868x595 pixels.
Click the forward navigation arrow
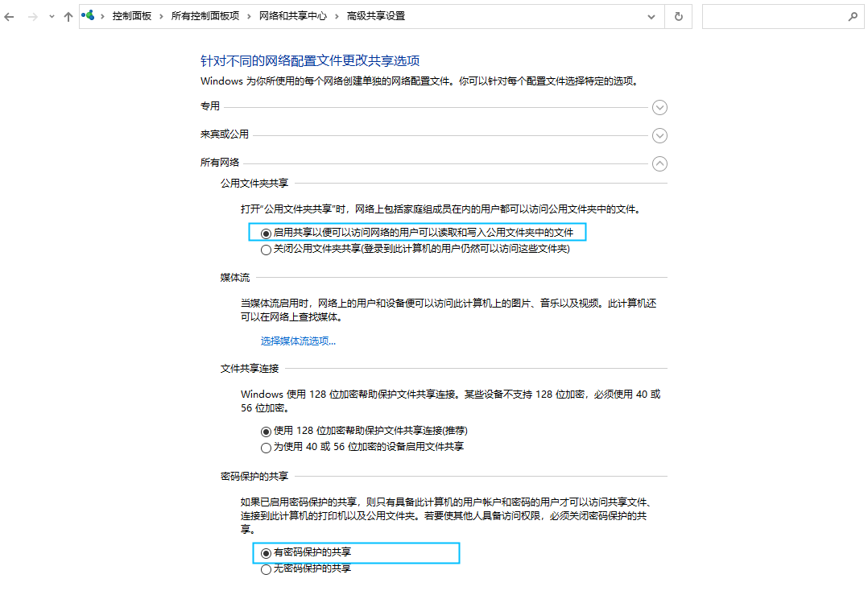click(33, 17)
